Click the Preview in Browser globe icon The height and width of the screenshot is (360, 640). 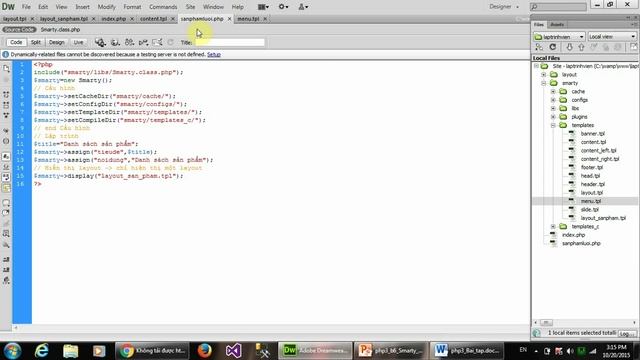point(116,42)
